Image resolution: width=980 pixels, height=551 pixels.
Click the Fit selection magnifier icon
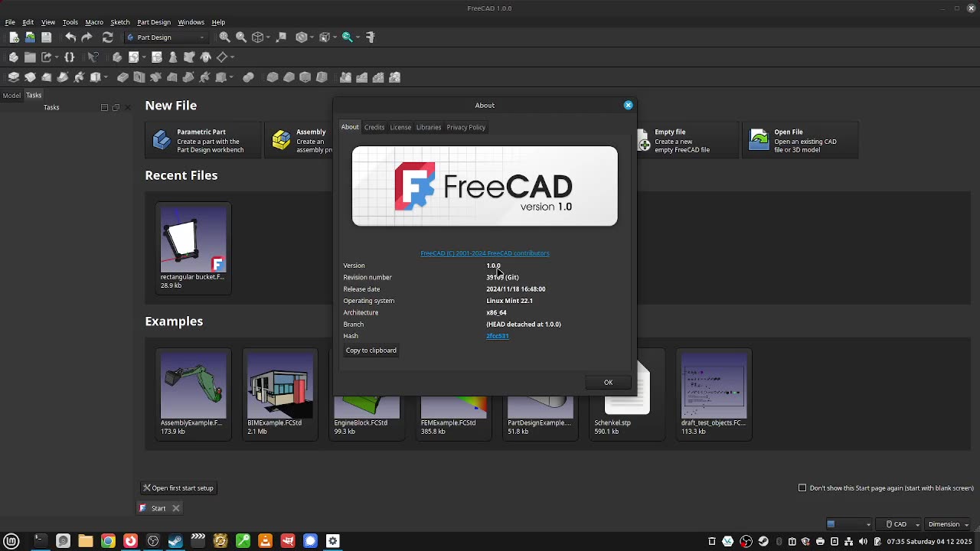click(241, 37)
